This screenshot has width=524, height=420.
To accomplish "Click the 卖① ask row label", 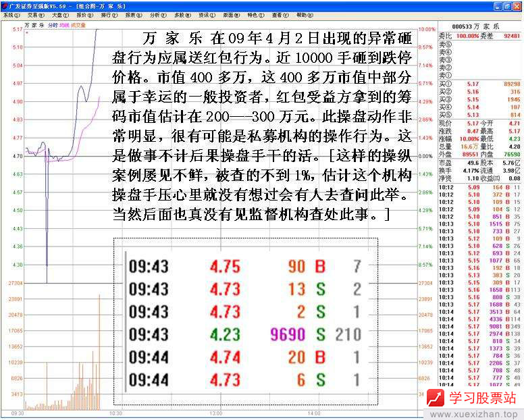I will tap(445, 75).
